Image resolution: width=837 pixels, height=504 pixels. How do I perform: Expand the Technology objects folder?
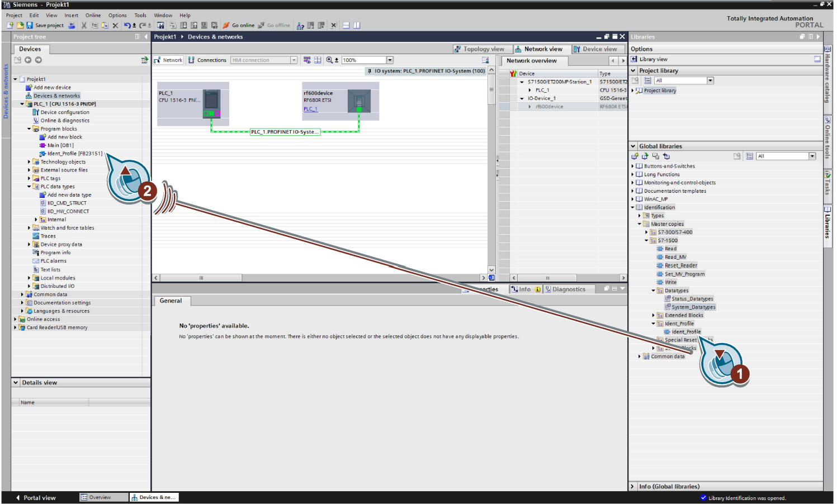pyautogui.click(x=29, y=162)
